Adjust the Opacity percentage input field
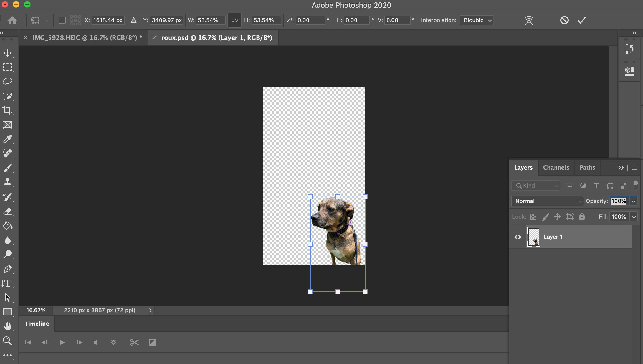This screenshot has height=364, width=643. coord(619,201)
